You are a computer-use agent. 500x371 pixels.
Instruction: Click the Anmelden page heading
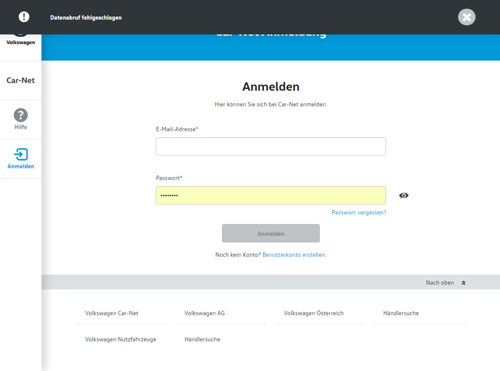tap(271, 87)
